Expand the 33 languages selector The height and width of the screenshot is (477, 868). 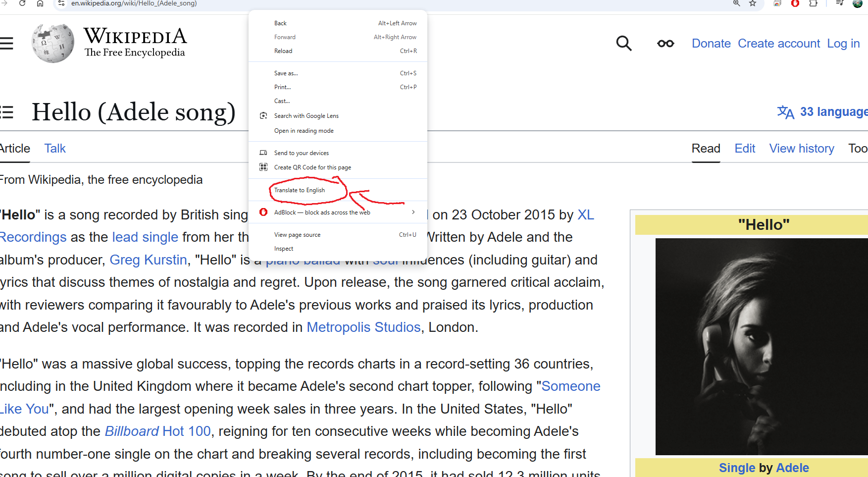tap(823, 112)
